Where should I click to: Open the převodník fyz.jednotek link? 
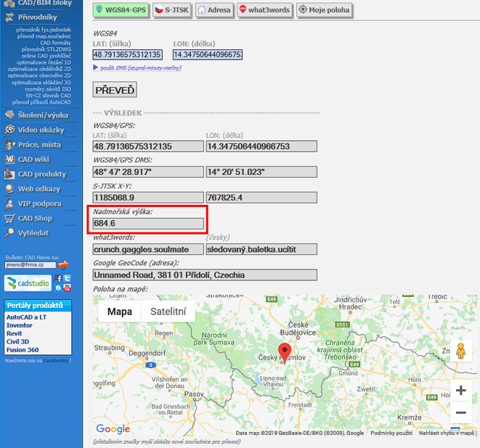coord(44,30)
